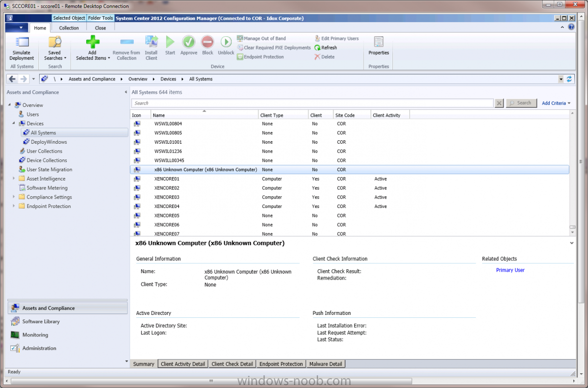Open the ribbon help icon

point(571,27)
